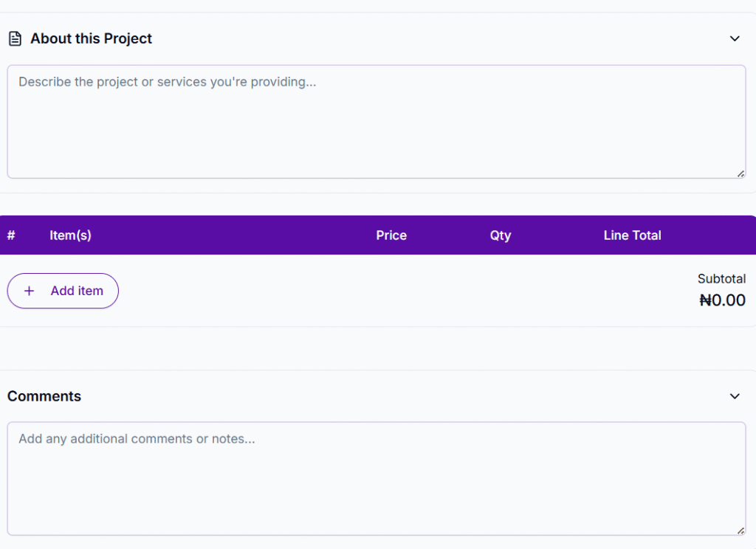This screenshot has width=756, height=549.
Task: Click the Subtotal label
Action: (721, 279)
